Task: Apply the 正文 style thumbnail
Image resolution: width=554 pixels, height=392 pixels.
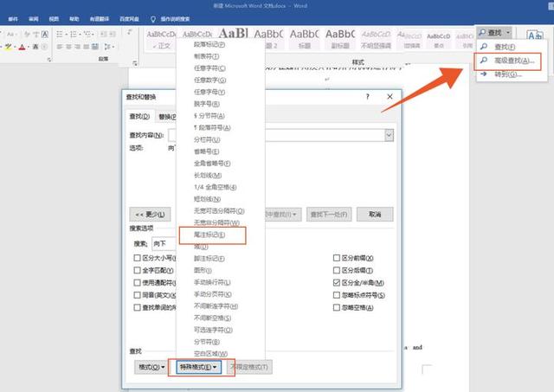Action: [161, 39]
